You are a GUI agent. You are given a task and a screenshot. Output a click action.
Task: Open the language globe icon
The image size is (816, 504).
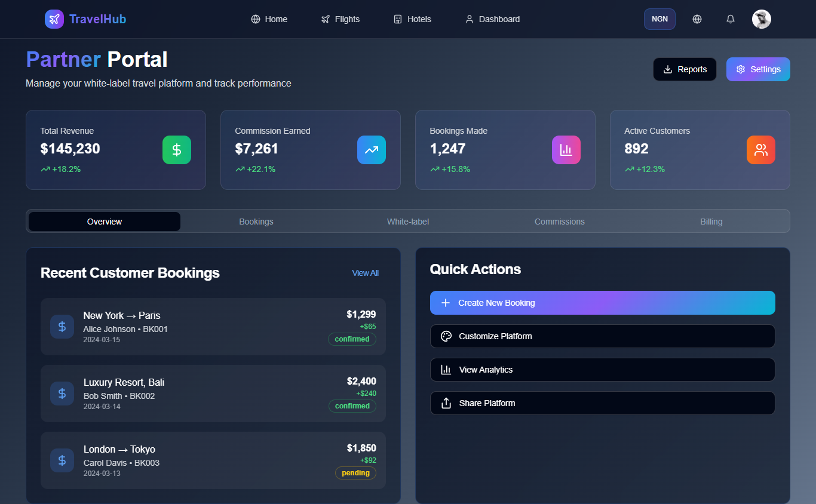[697, 19]
